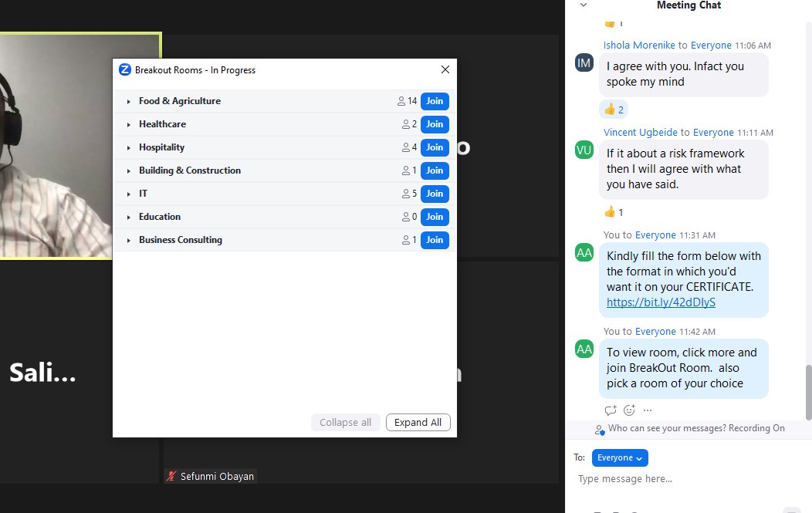Join the Healthcare room
The width and height of the screenshot is (812, 513).
(435, 124)
